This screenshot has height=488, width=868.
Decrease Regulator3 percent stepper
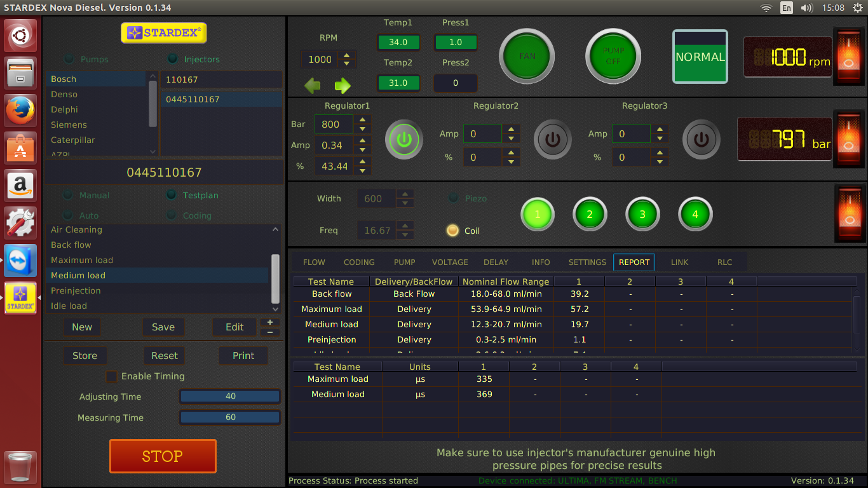coord(660,161)
